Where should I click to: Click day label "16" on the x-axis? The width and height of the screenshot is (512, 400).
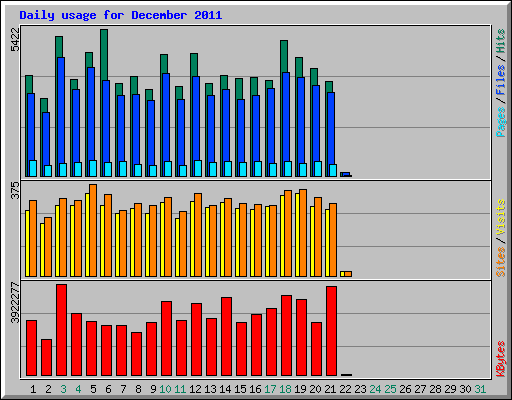(x=255, y=389)
